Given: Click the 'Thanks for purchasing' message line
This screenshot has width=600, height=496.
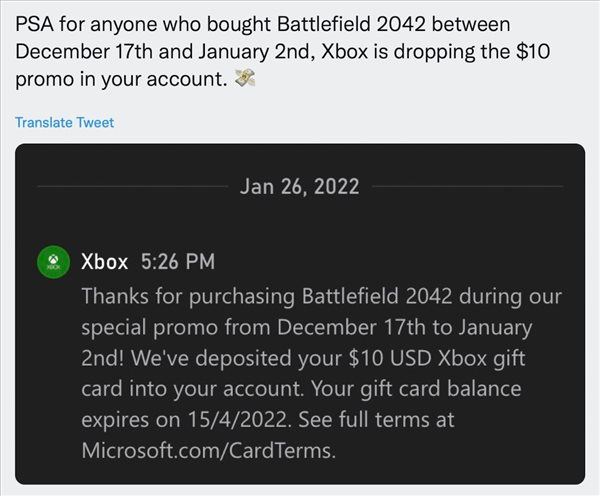Looking at the screenshot, I should click(321, 296).
